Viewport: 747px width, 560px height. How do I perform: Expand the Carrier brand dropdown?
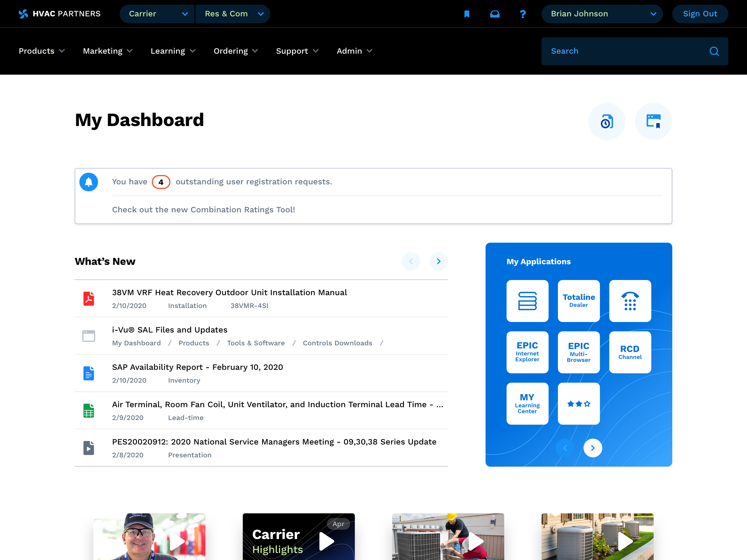point(157,14)
